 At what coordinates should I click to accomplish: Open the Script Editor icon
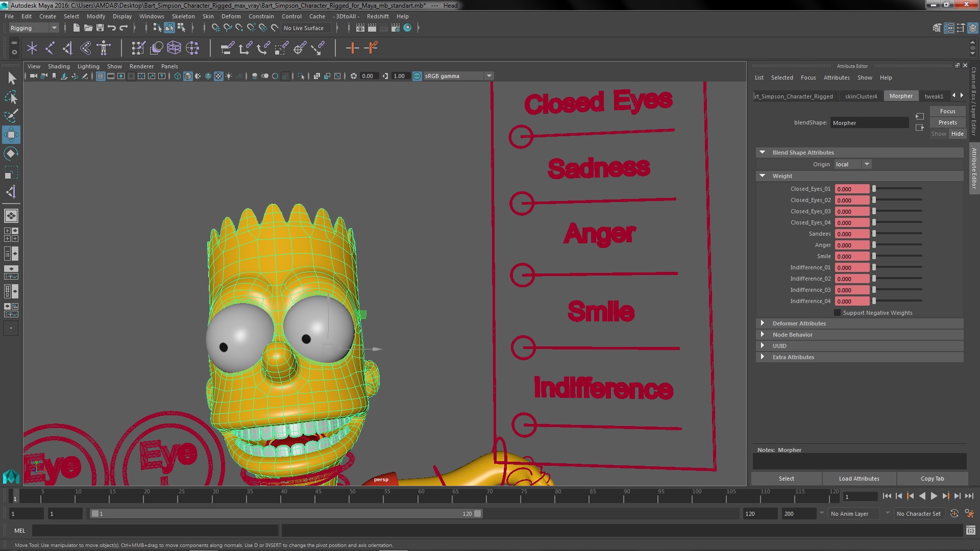pyautogui.click(x=970, y=531)
